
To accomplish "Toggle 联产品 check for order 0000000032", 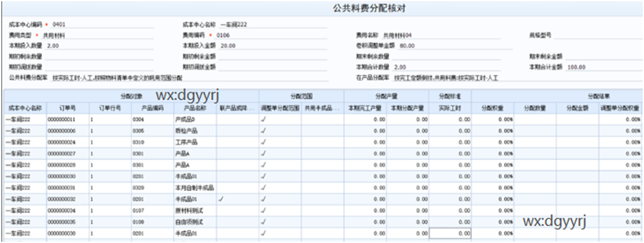I will (221, 198).
